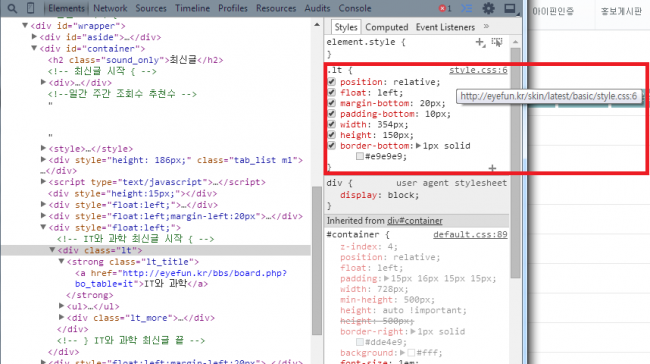Click the 홍보게시판 menu on the webpage
Image resolution: width=650 pixels, height=364 pixels.
(x=621, y=11)
